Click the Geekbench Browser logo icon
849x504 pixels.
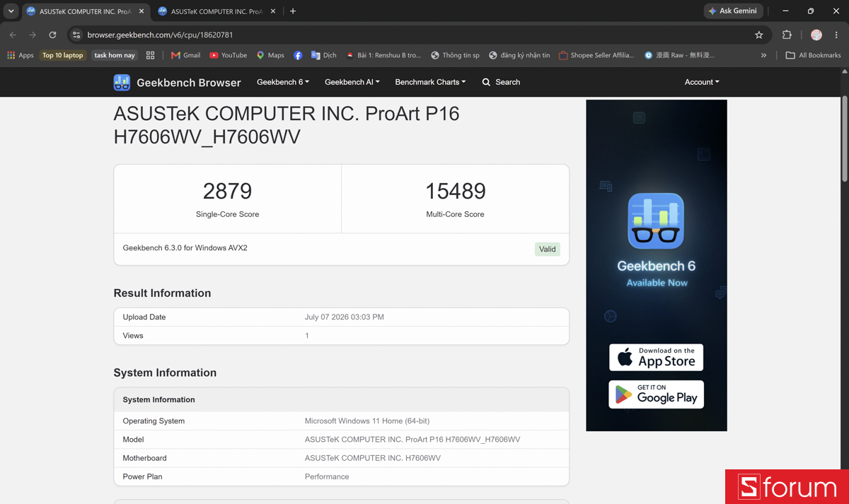122,82
